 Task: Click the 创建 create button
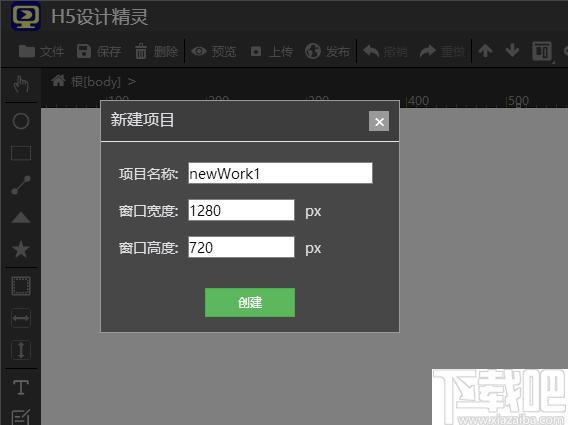coord(250,302)
